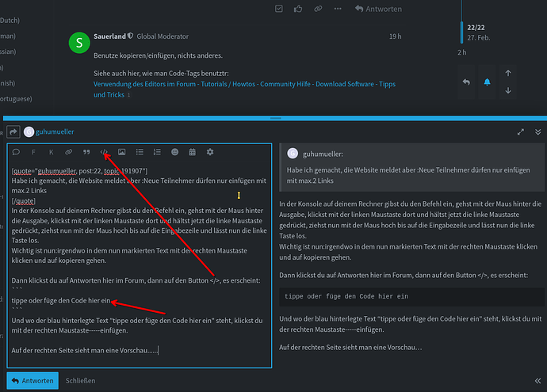Screen dimensions: 547x392
Task: Open the editor gear options menu
Action: [210, 151]
